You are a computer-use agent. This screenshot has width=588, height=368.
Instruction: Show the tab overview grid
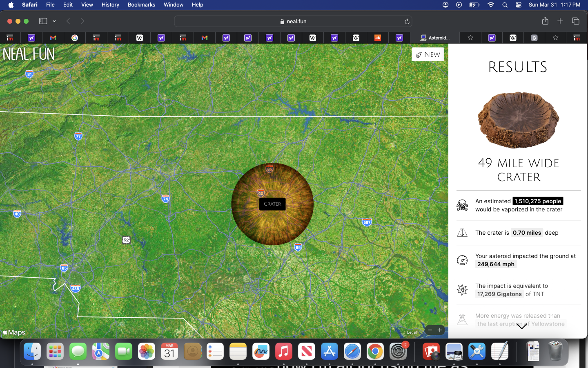point(576,21)
